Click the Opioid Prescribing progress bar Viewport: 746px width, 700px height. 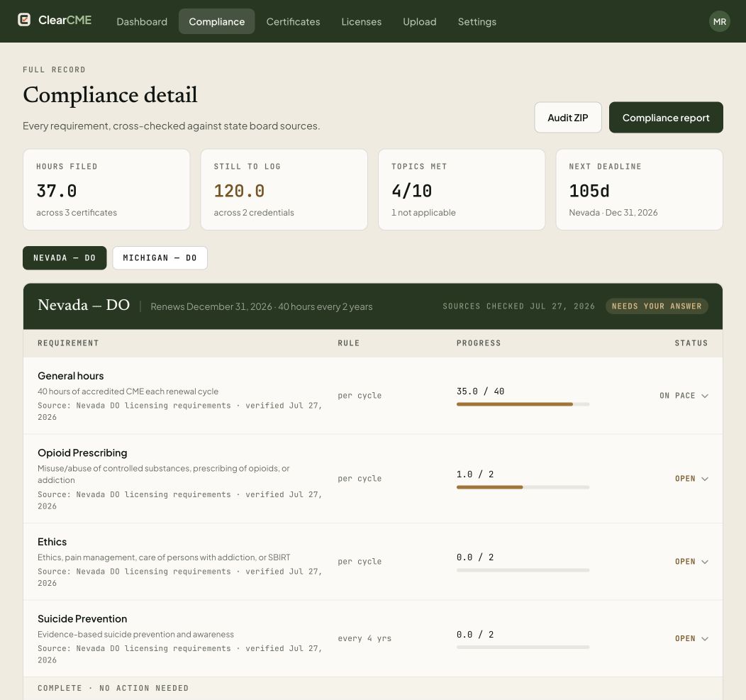click(523, 487)
